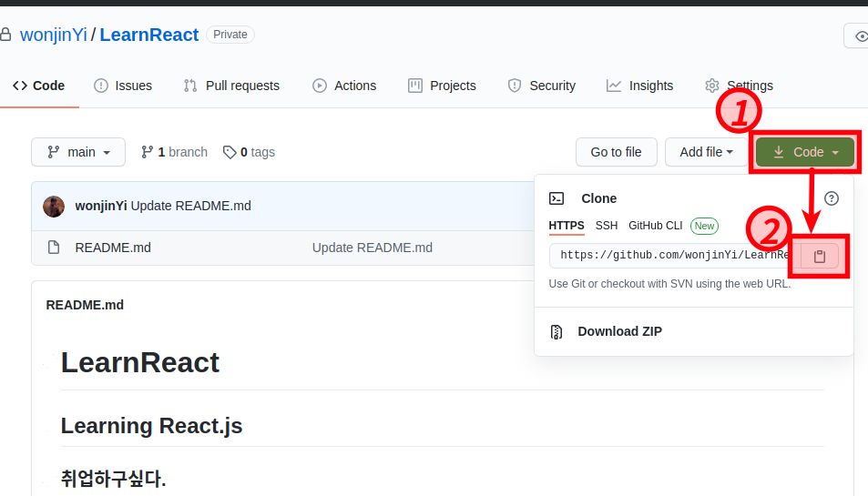Open the Issues tab
Image resolution: width=868 pixels, height=496 pixels.
(123, 86)
